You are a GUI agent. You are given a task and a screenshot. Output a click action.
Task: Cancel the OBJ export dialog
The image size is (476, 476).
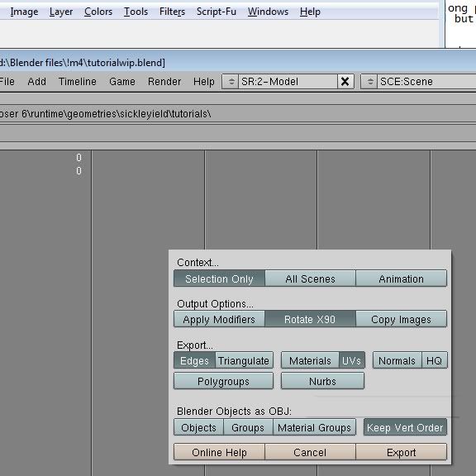pos(310,452)
